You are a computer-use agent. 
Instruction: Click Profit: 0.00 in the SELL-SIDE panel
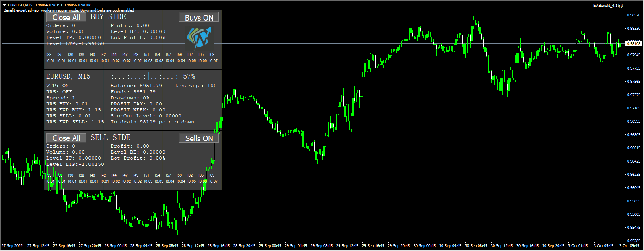click(130, 146)
